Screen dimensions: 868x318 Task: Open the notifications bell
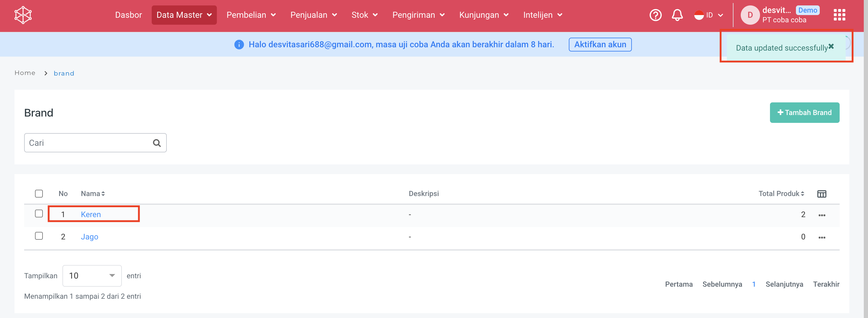[677, 15]
